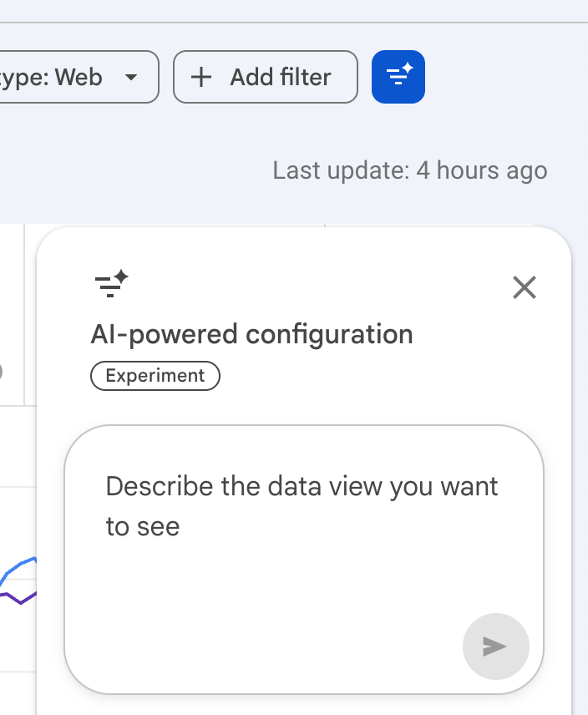The image size is (588, 715).
Task: Click the AI-powered configuration heading
Action: tap(251, 334)
